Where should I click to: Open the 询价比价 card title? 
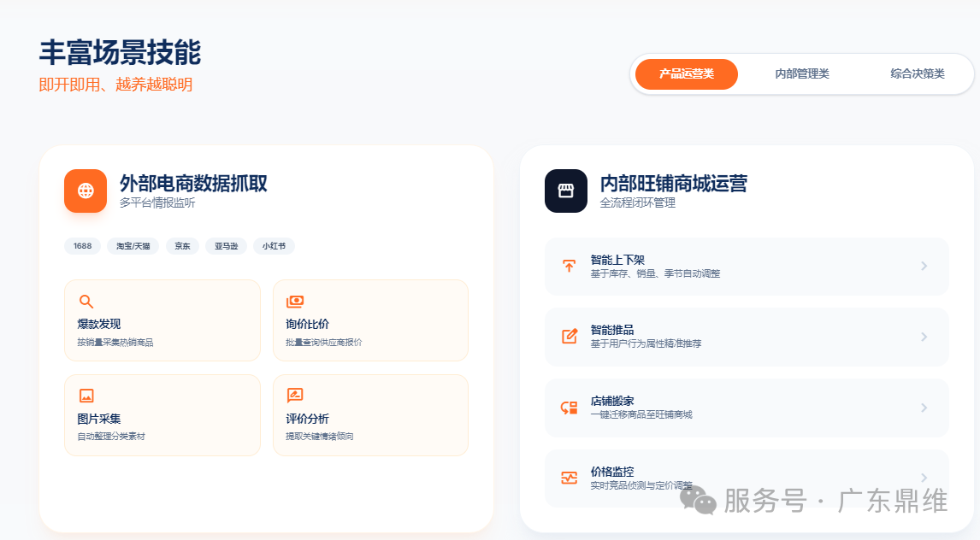tap(307, 324)
